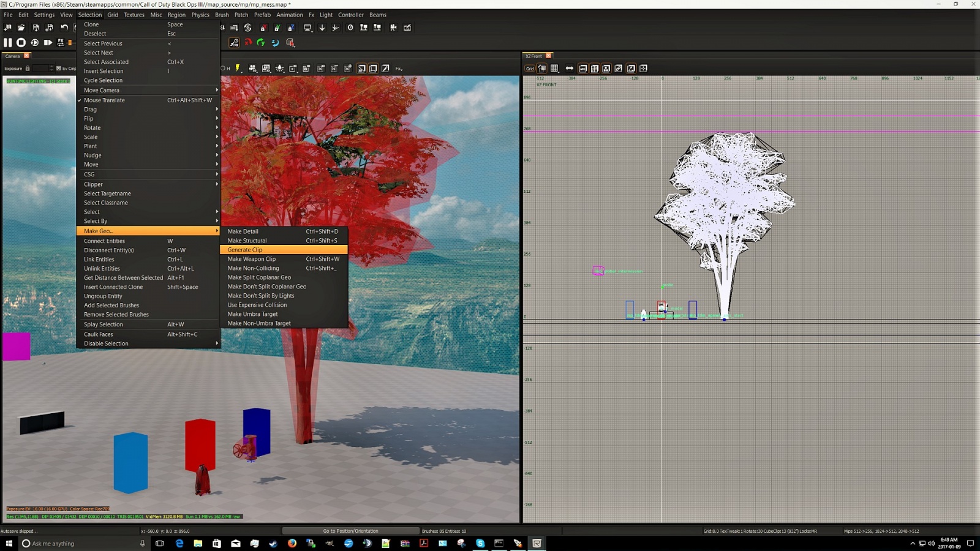The width and height of the screenshot is (980, 551).
Task: Click the stop icon beside pause
Action: click(x=21, y=42)
